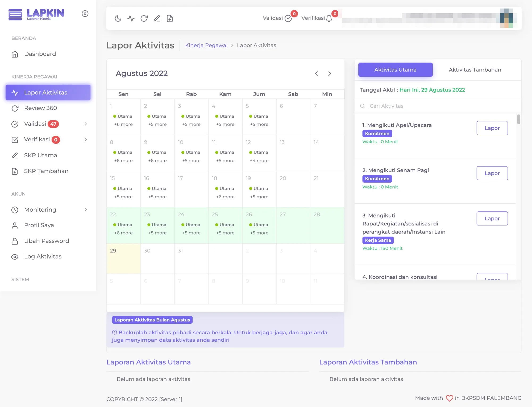Show '+6 more' on August 1
The width and height of the screenshot is (532, 407).
123,124
